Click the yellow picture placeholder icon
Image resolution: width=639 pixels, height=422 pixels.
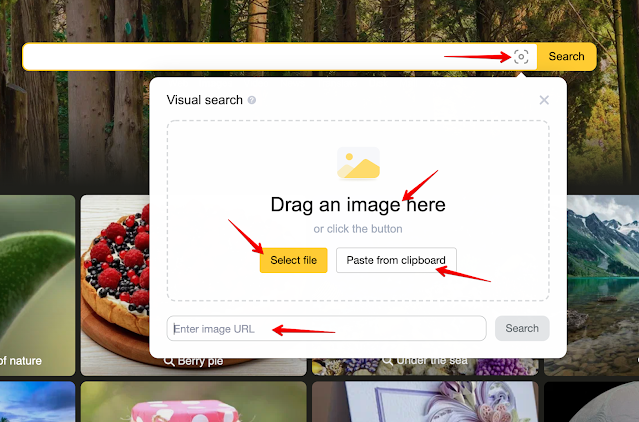(x=358, y=163)
